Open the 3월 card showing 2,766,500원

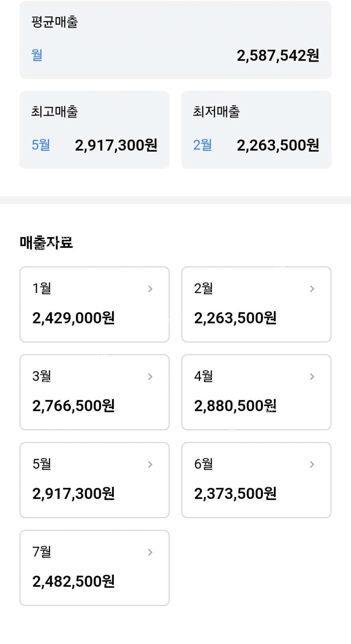point(73,406)
